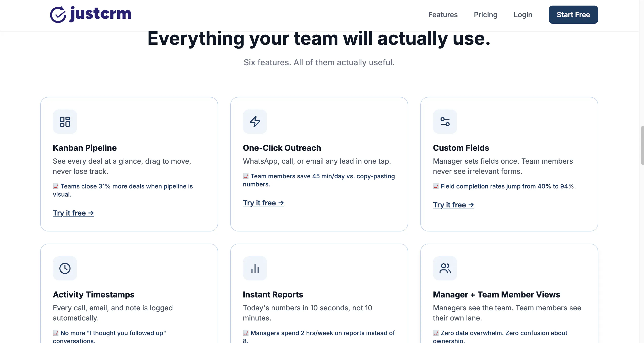Viewport: 644px width, 343px height.
Task: Click the 'One-Click Outreach' card title
Action: tap(282, 148)
